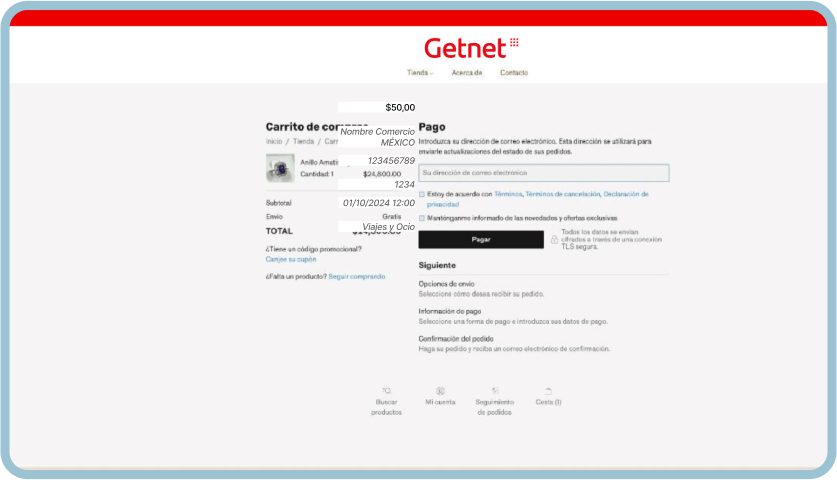Click the Inicio breadcrumb link
This screenshot has height=480, width=837.
[274, 142]
